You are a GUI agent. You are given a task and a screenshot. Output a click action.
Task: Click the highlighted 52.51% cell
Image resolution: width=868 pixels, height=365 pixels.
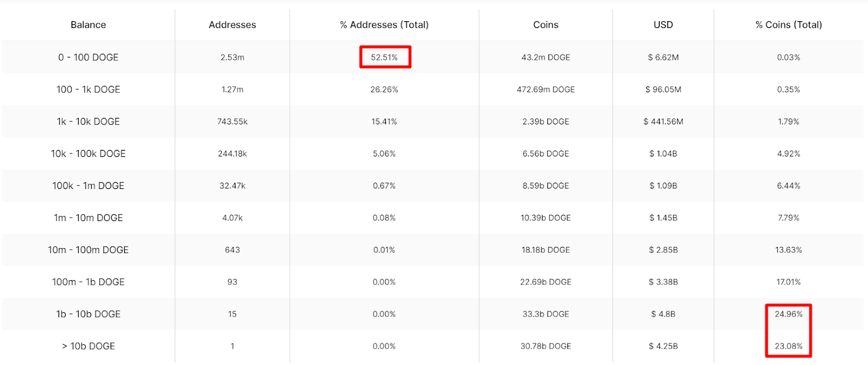[x=384, y=57]
